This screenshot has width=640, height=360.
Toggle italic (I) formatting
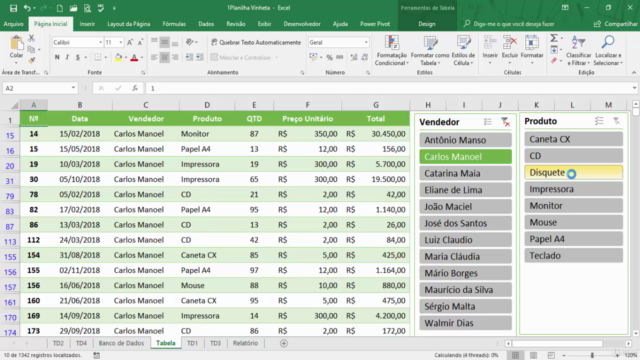(67, 58)
